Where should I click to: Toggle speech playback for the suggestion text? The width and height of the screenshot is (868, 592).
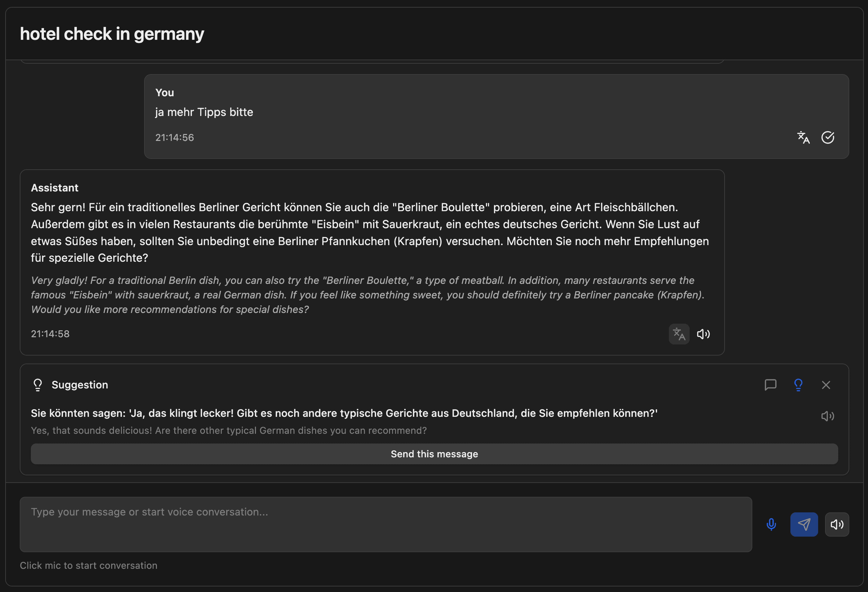pos(828,416)
